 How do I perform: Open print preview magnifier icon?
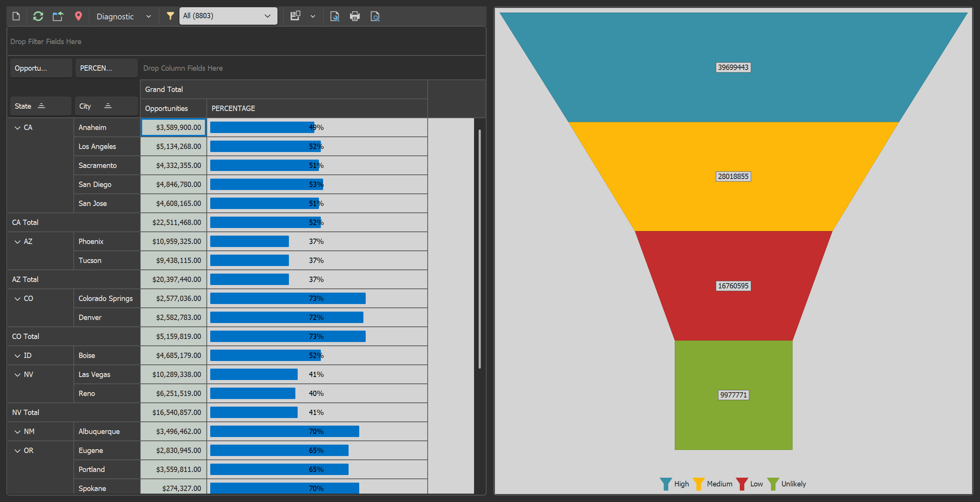point(375,16)
